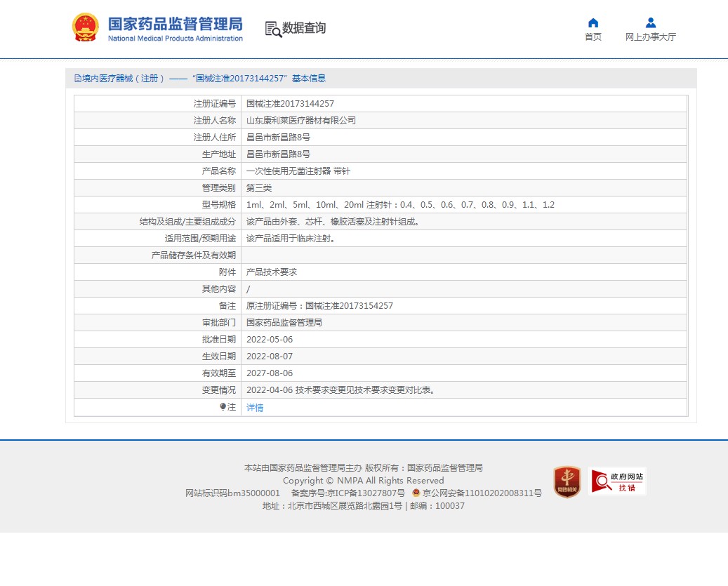
Task: Select product name 一次性使用无菌注射器 带针
Action: click(x=298, y=171)
